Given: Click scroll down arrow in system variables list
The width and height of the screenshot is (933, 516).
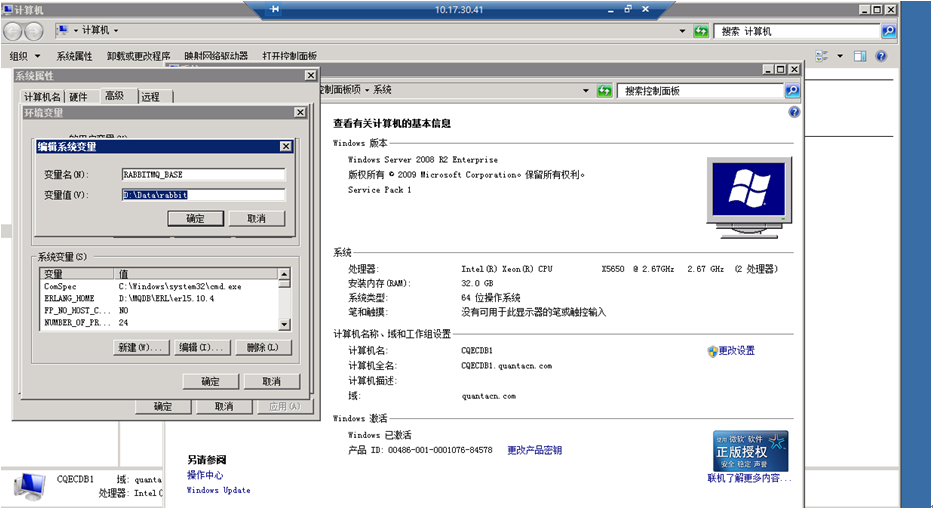Looking at the screenshot, I should click(284, 324).
